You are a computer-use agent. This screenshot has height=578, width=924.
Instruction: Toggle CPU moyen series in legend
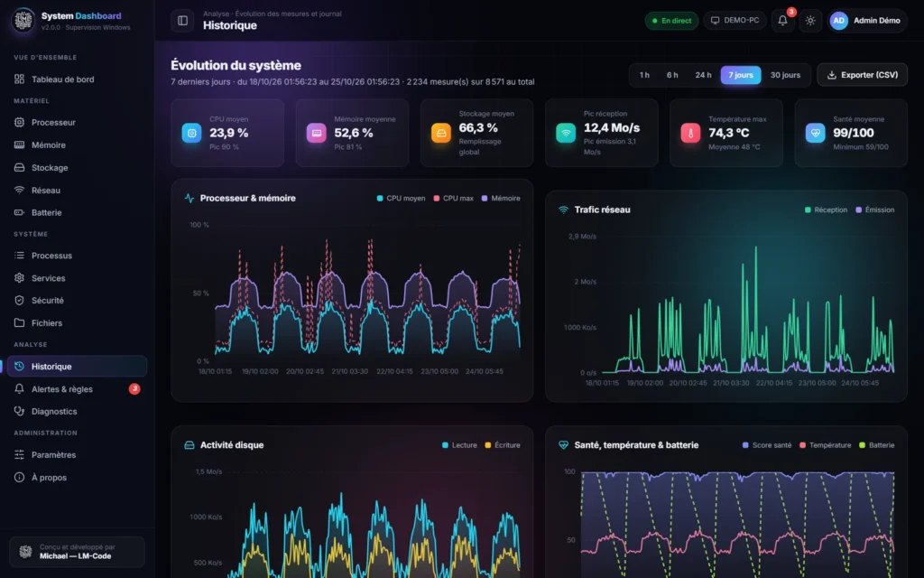(x=401, y=198)
